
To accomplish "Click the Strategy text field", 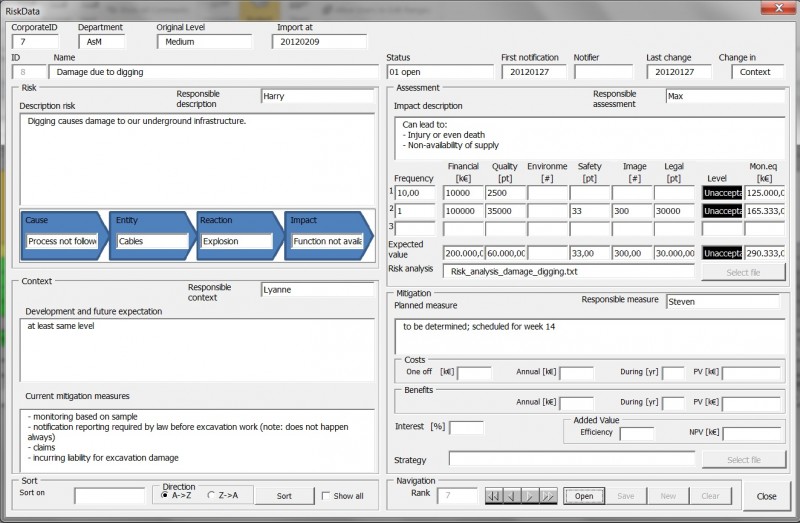I will tap(571, 458).
